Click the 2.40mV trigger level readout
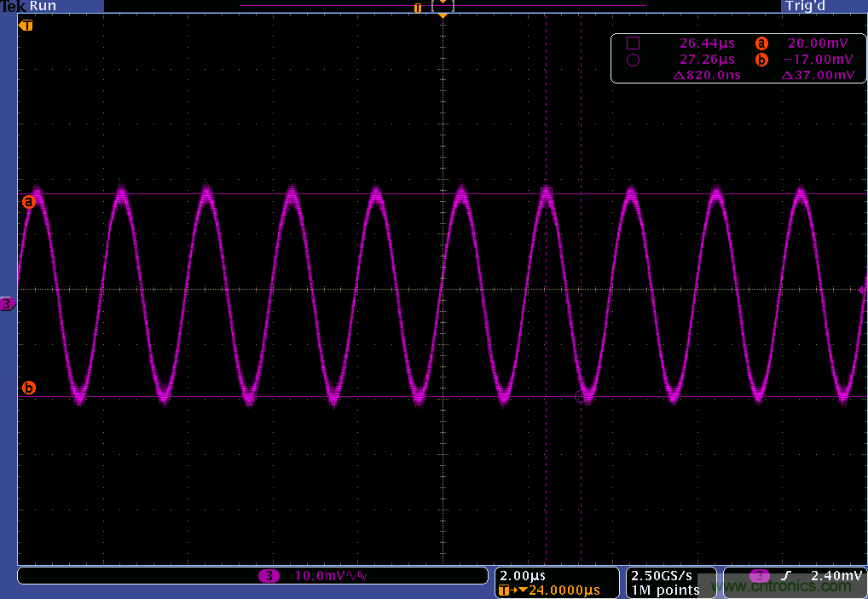The width and height of the screenshot is (868, 599). pyautogui.click(x=830, y=577)
